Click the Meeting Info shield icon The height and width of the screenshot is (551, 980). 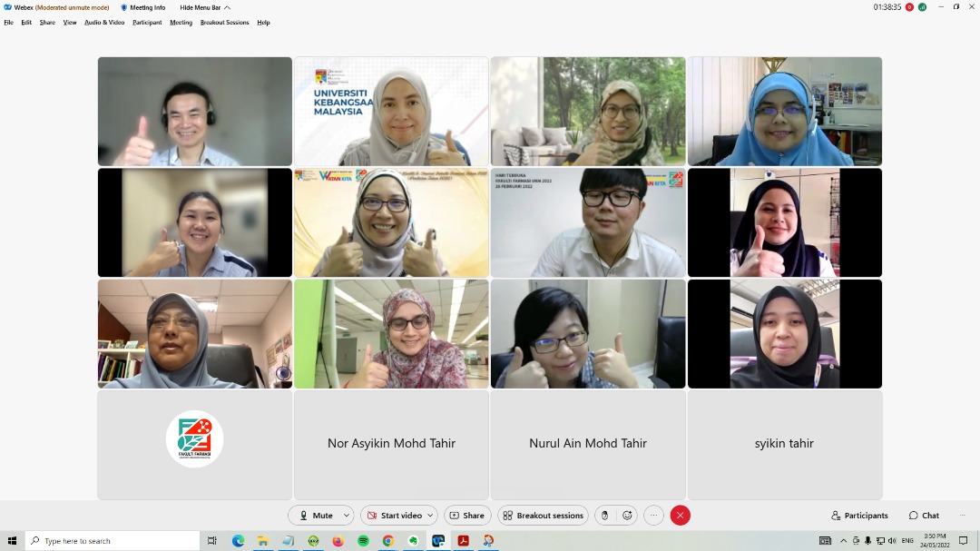124,7
